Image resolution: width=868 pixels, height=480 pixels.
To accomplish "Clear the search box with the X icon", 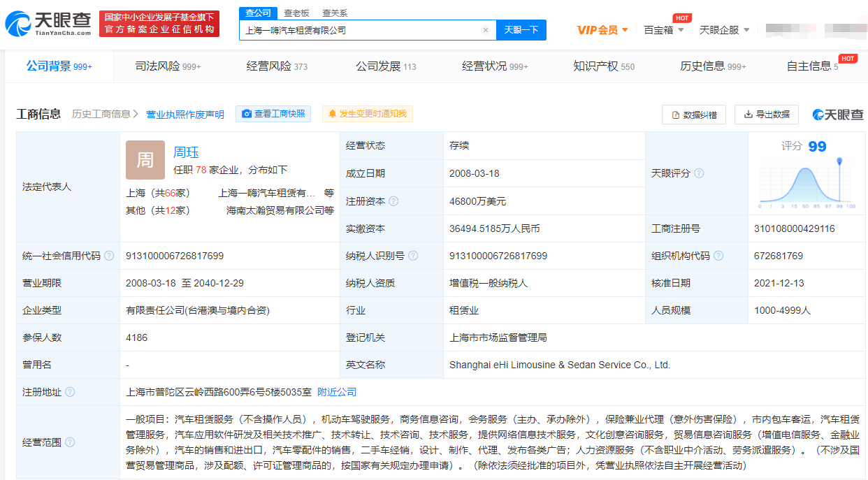I will click(x=486, y=30).
